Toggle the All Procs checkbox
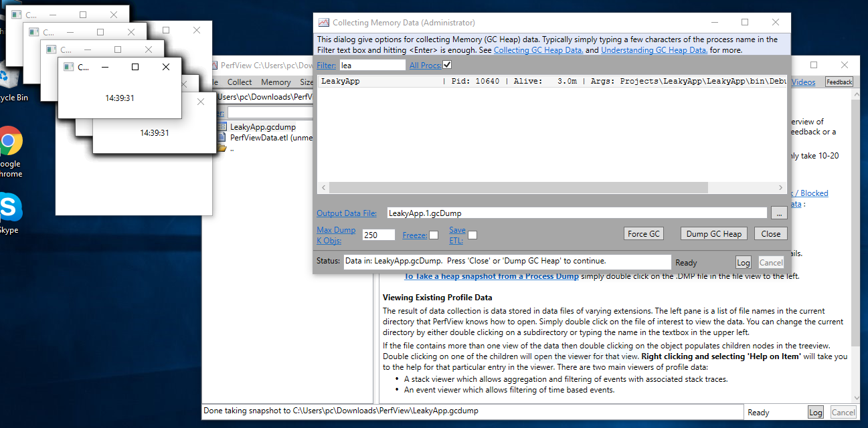The width and height of the screenshot is (868, 428). [447, 65]
